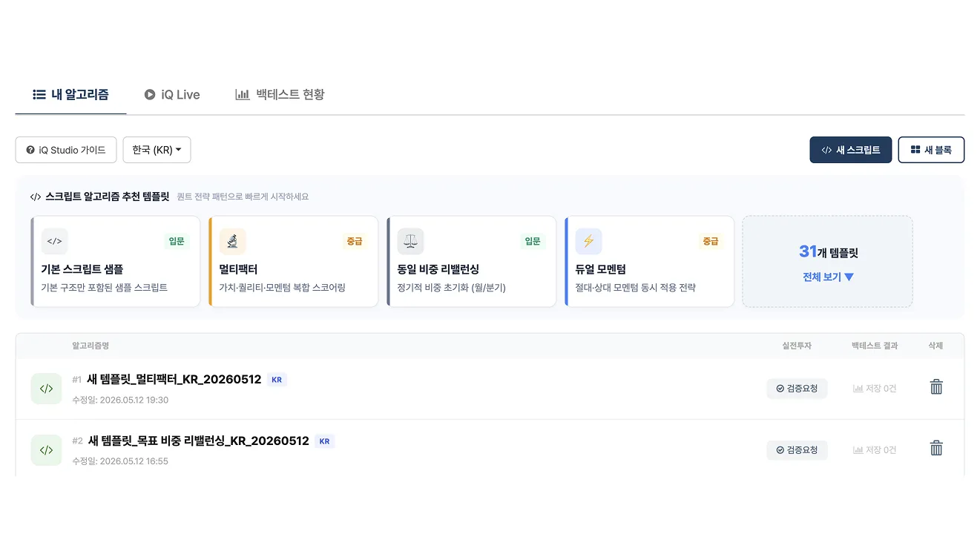980x557 pixels.
Task: Click 퀀트 전략 패턴으로 빠르게 시작하세요 subtitle
Action: [243, 197]
